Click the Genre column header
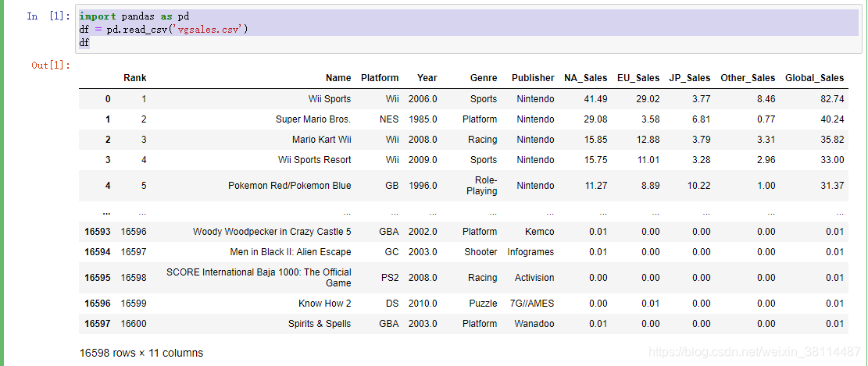The image size is (868, 366). pyautogui.click(x=484, y=78)
